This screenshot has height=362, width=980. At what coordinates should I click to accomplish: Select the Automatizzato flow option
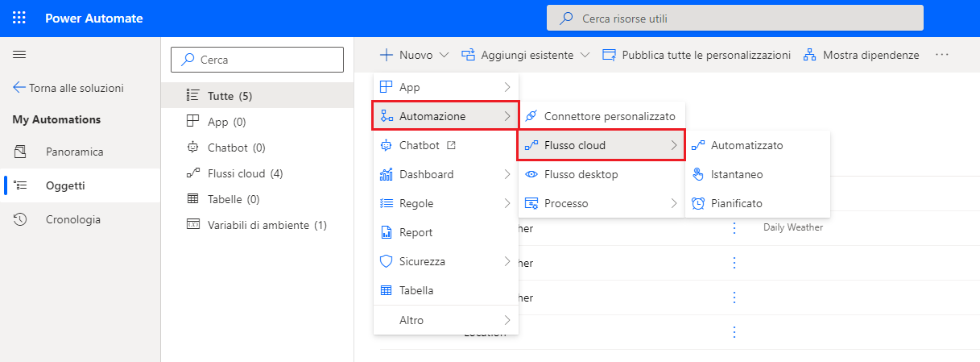pyautogui.click(x=746, y=145)
